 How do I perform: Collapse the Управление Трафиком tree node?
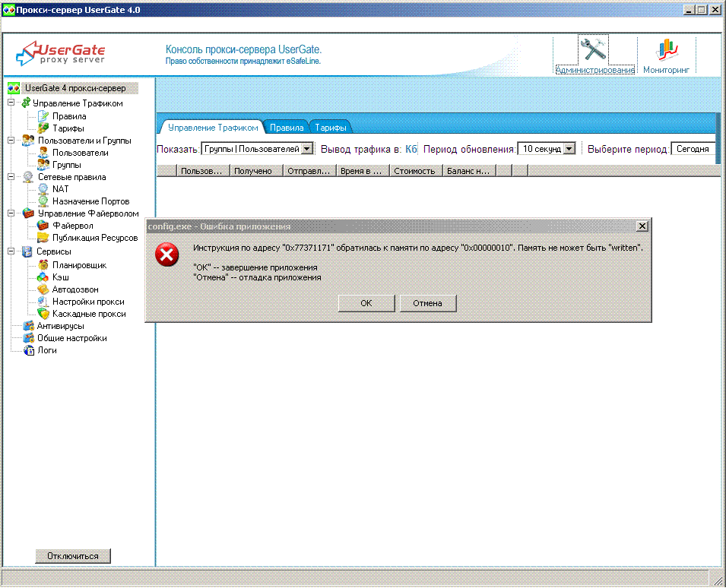pyautogui.click(x=11, y=103)
